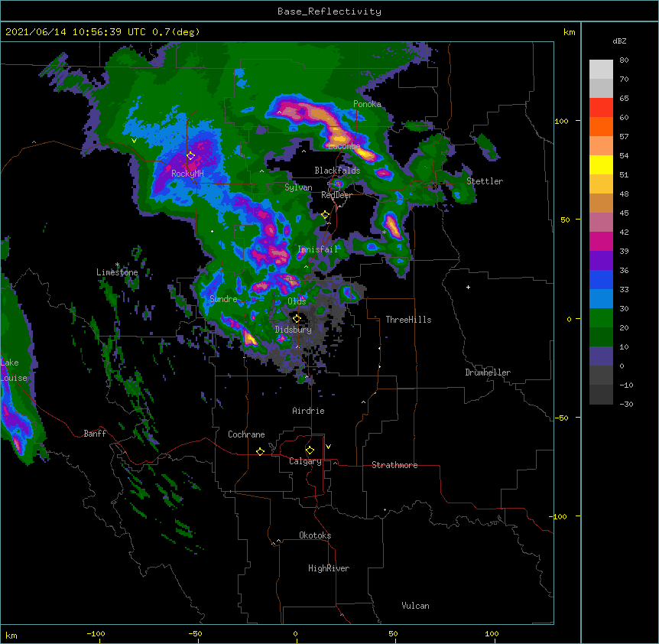Pick the purple 36-39 dBZ legend swatch
The width and height of the screenshot is (659, 644).
click(601, 261)
